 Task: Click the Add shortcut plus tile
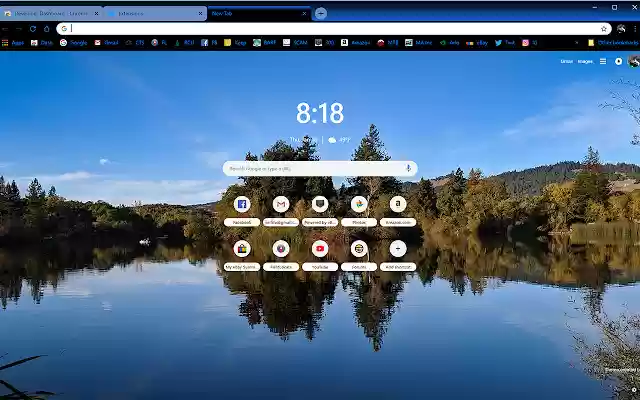pos(398,256)
